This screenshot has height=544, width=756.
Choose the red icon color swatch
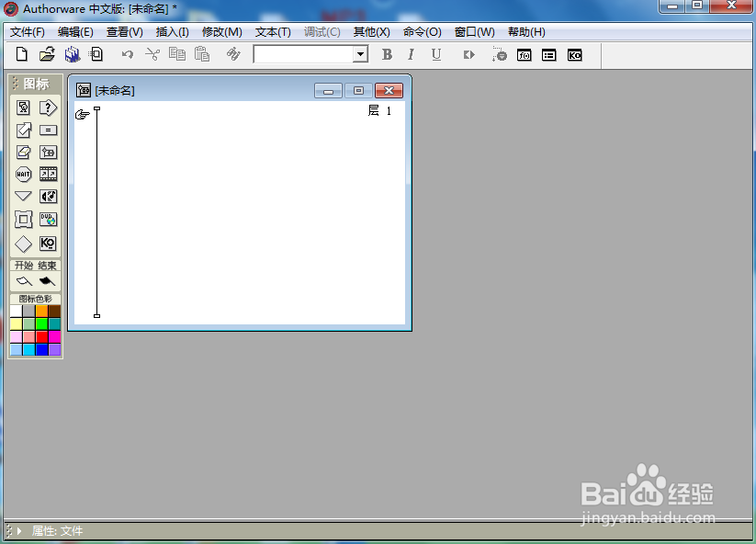click(42, 336)
